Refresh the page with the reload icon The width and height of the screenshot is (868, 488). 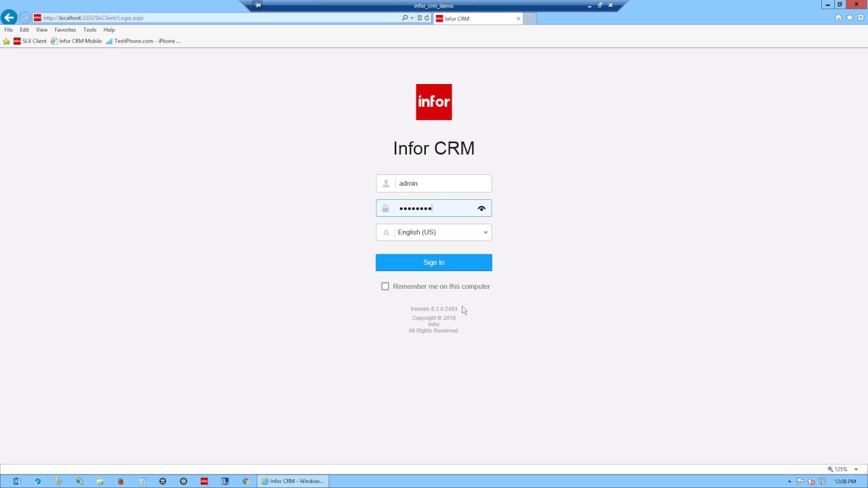tap(427, 18)
